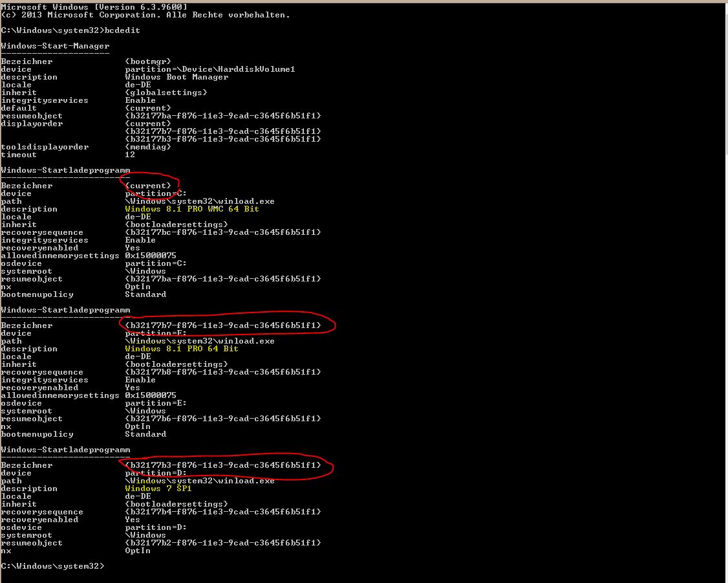Click the Windows 7 SP1 entry's OptIn value
The width and height of the screenshot is (728, 583).
click(x=138, y=551)
